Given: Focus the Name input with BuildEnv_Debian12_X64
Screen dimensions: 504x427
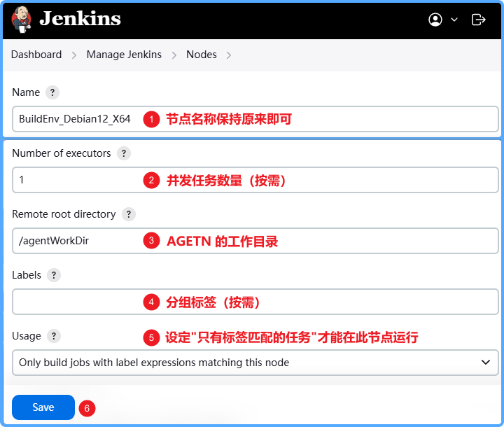Looking at the screenshot, I should tap(255, 119).
